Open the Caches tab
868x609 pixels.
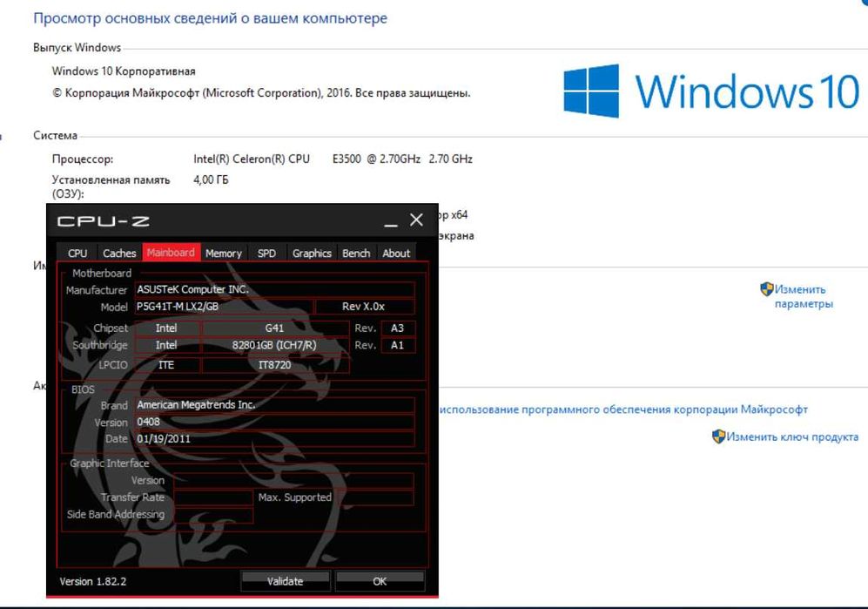(x=119, y=253)
